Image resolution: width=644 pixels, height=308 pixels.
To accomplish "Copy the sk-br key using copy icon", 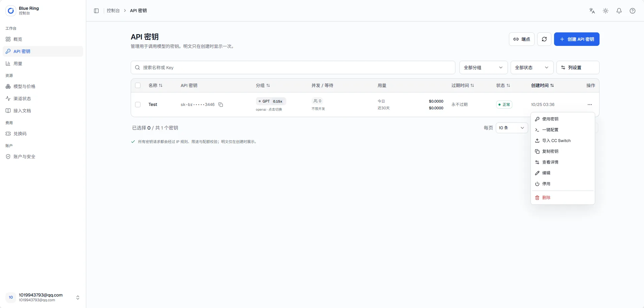I will click(221, 105).
